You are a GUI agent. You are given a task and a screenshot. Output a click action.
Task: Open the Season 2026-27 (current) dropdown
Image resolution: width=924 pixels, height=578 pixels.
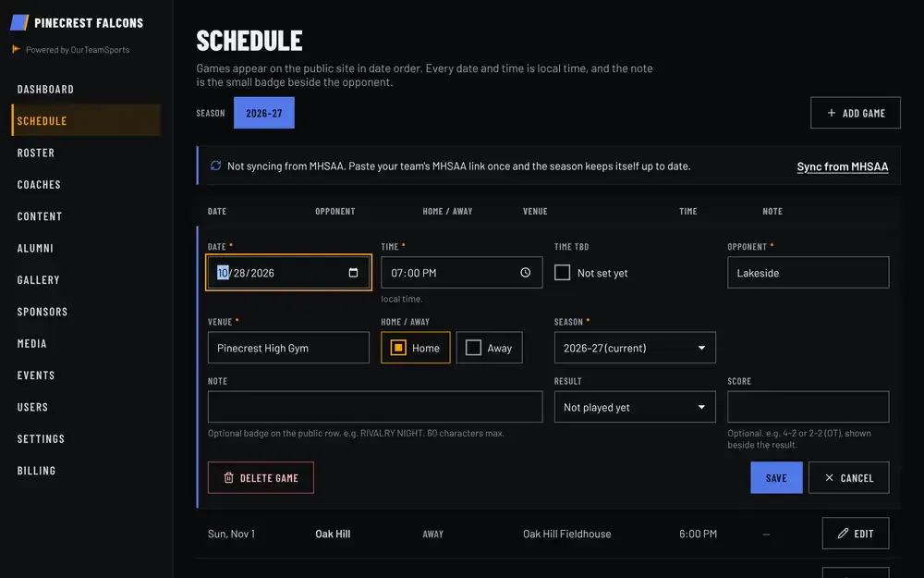click(635, 348)
